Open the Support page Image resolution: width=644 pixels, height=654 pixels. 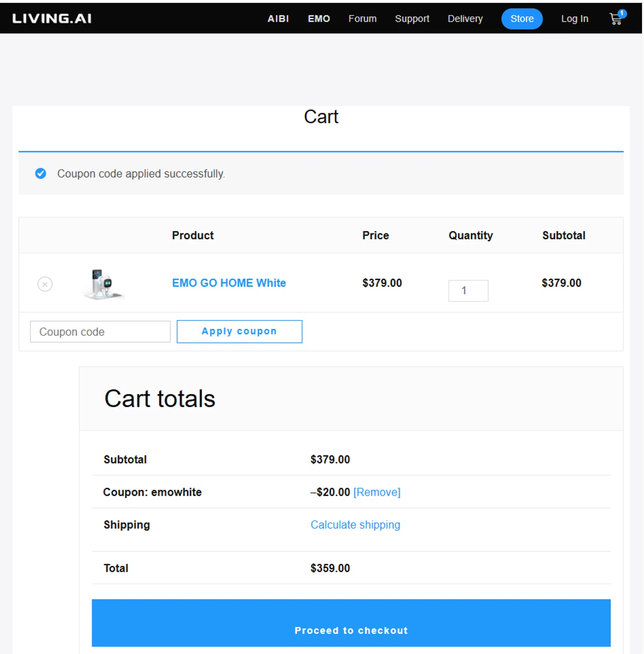tap(412, 19)
